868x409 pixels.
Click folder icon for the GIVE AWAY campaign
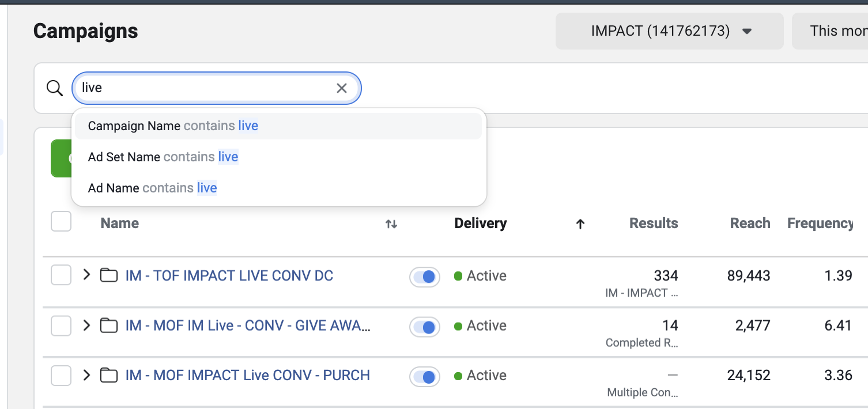108,325
